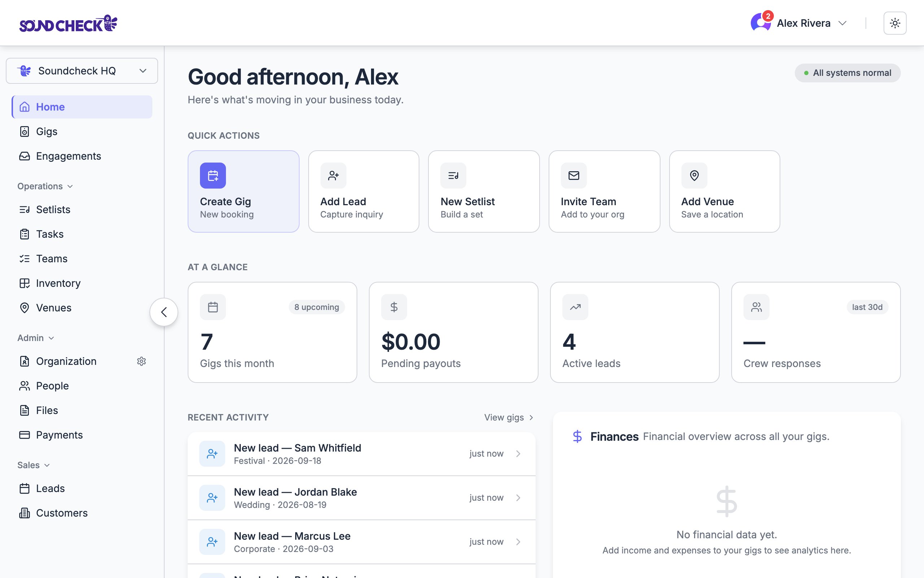Click the trend icon on Active leads card

(x=575, y=307)
